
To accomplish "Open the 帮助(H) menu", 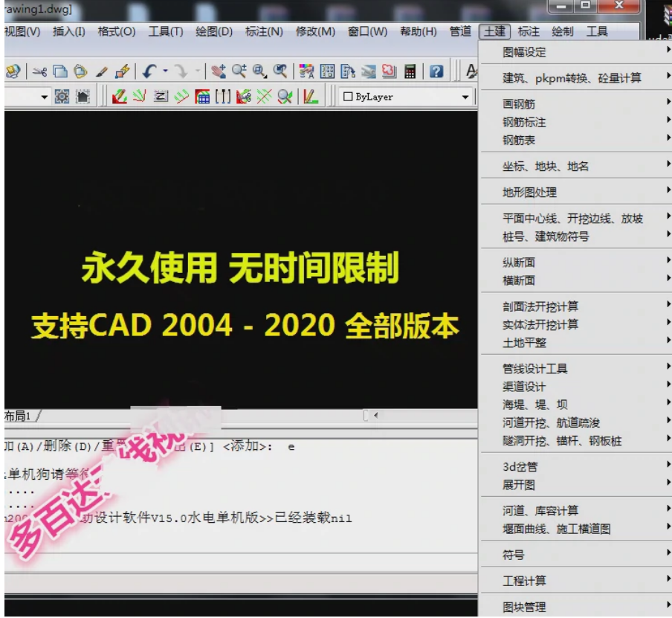I will pyautogui.click(x=419, y=32).
